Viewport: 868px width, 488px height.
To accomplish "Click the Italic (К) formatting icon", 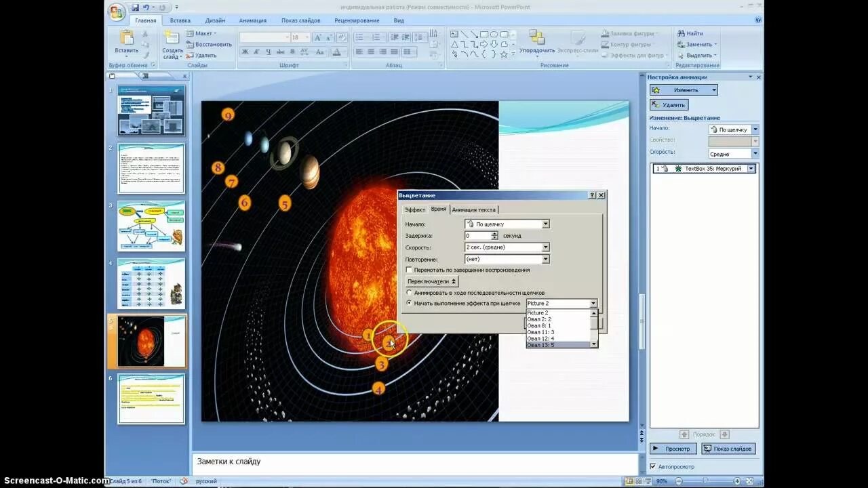I will 257,52.
